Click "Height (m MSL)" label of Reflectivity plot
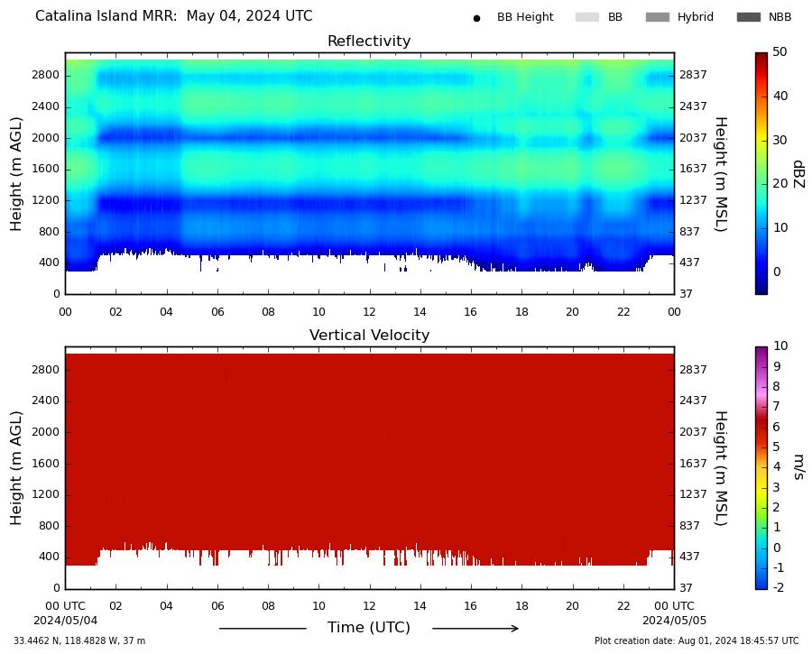This screenshot has height=654, width=812. tap(722, 174)
